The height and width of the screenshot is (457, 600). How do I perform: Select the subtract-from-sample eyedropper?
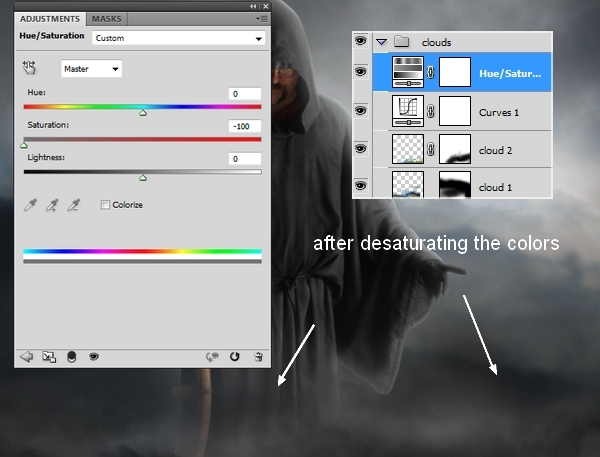point(73,205)
